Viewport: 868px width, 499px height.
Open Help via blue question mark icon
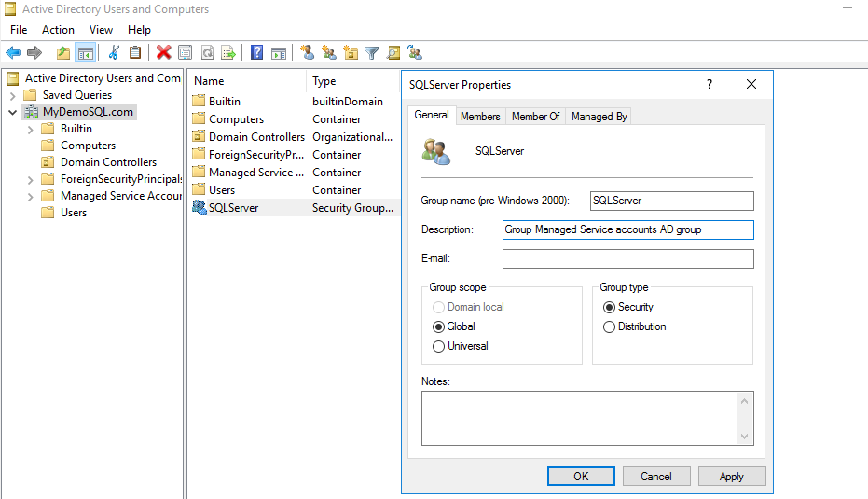[x=256, y=53]
